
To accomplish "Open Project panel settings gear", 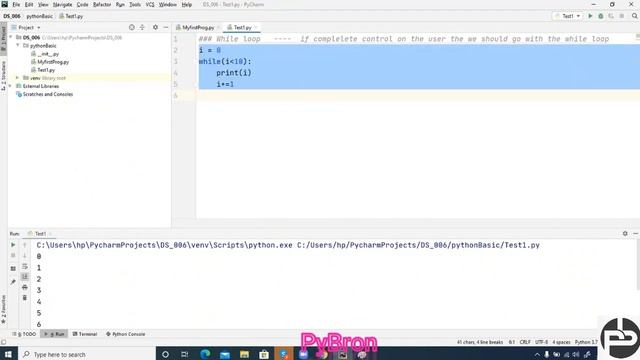I will point(155,27).
